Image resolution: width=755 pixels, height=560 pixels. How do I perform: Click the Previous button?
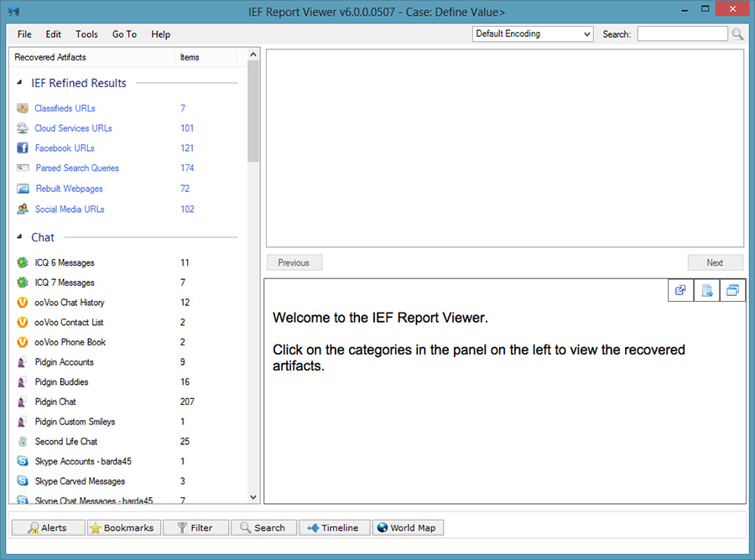tap(294, 262)
